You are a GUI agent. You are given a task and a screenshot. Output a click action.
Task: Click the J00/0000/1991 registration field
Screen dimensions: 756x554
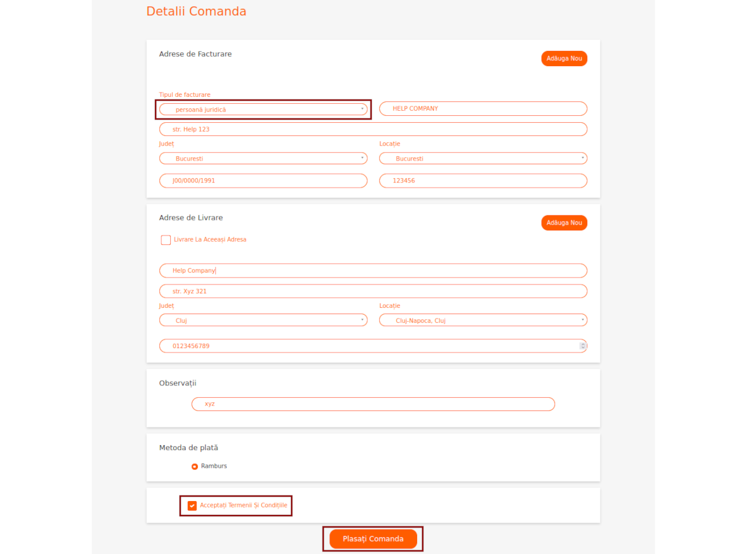point(263,181)
